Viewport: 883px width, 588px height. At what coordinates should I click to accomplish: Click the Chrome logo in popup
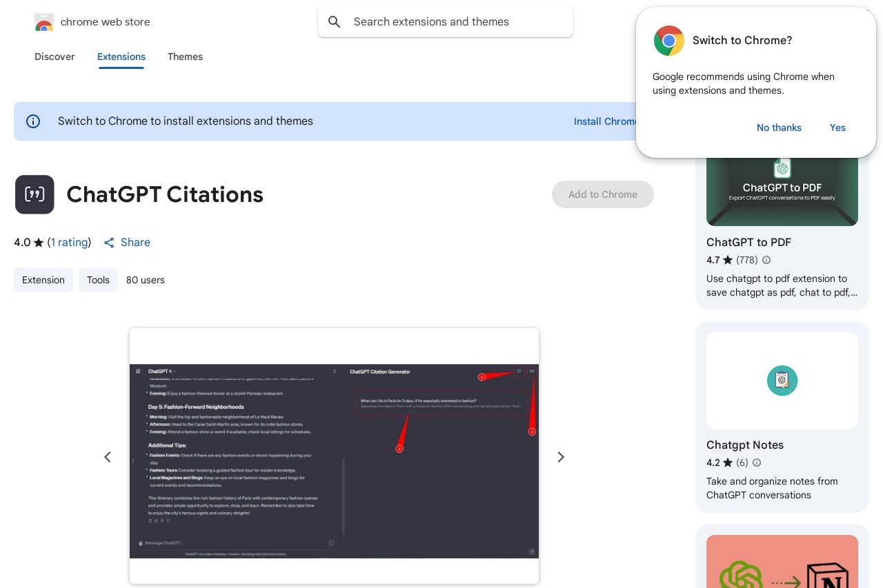668,41
